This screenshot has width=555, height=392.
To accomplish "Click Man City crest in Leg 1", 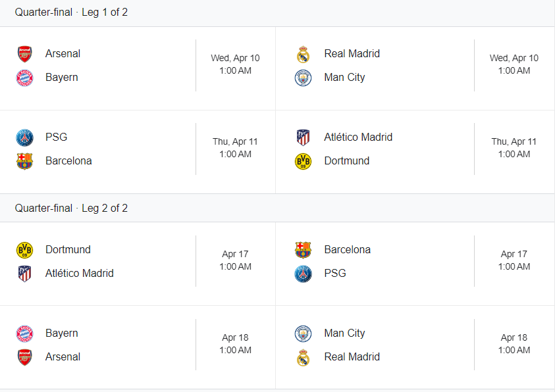I will click(x=304, y=78).
